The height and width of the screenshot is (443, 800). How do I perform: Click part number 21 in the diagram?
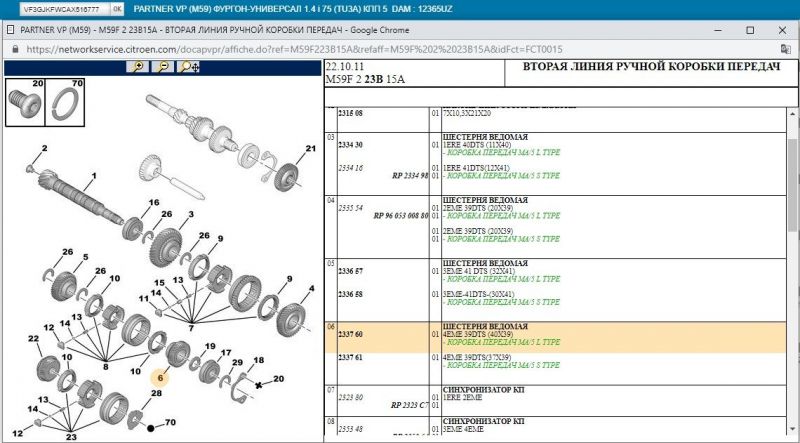[x=310, y=149]
